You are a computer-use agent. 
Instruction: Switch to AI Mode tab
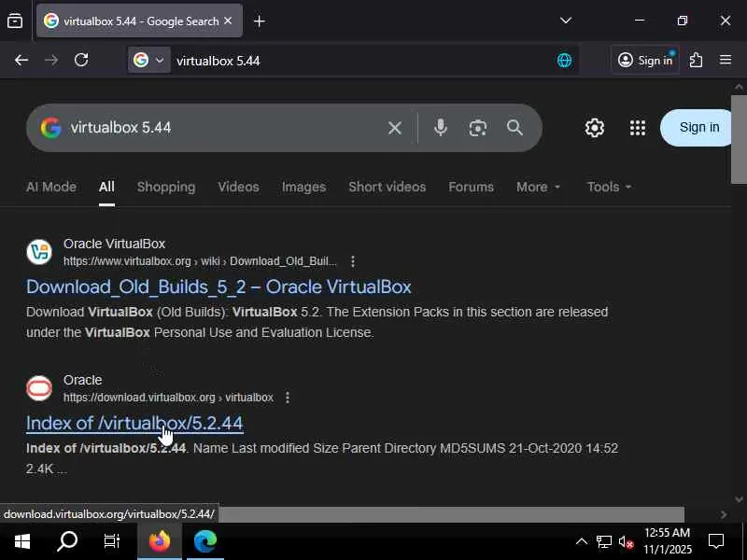point(51,187)
